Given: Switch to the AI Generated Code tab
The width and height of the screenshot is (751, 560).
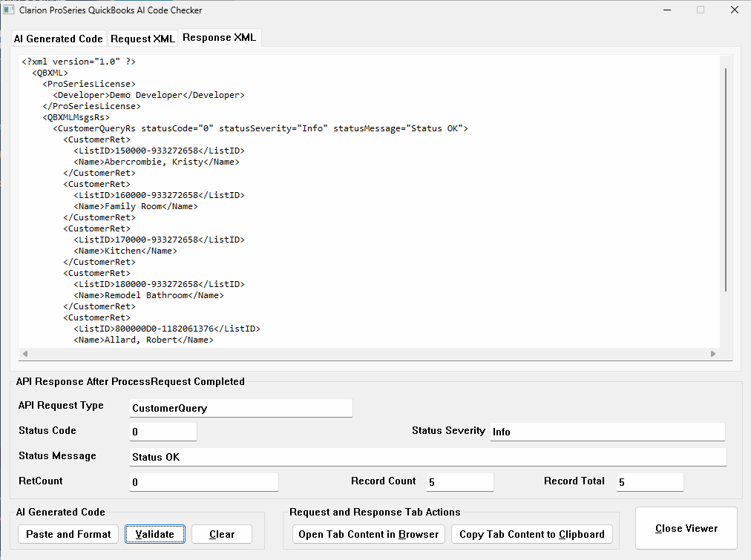Looking at the screenshot, I should tap(59, 39).
